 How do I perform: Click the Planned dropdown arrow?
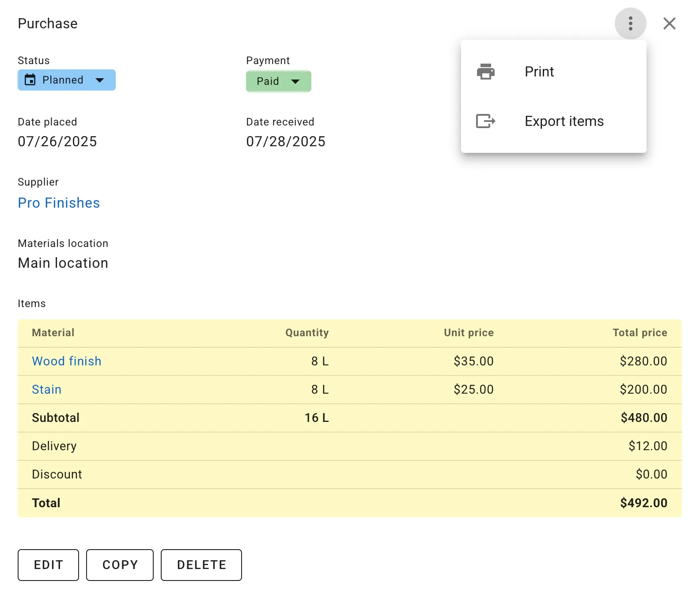tap(100, 80)
